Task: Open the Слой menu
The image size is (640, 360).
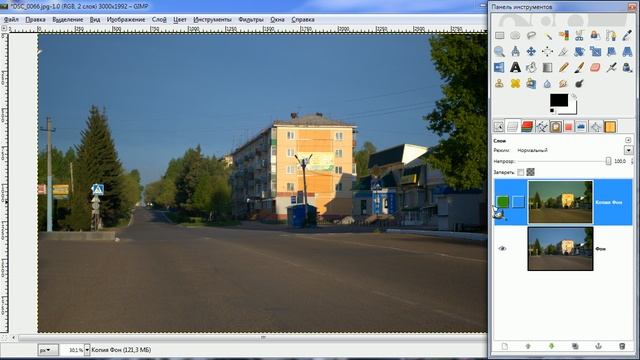Action: [x=159, y=19]
